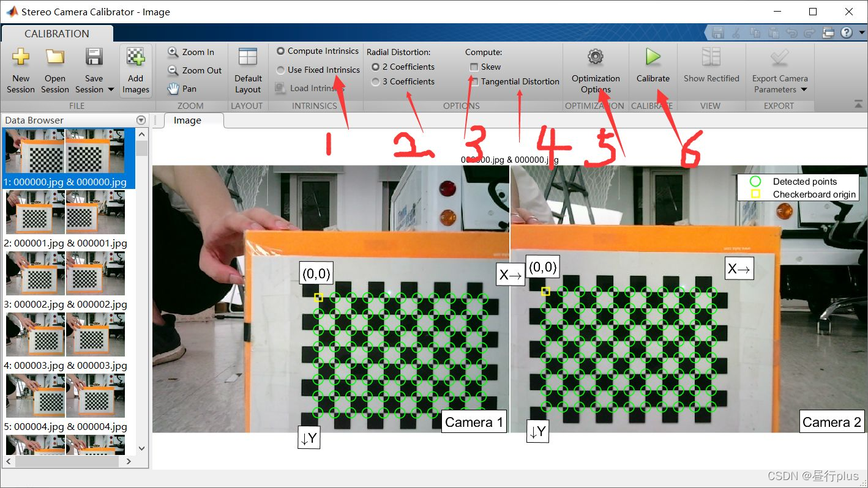Image resolution: width=868 pixels, height=488 pixels.
Task: Click the quick access save icon
Action: click(719, 33)
